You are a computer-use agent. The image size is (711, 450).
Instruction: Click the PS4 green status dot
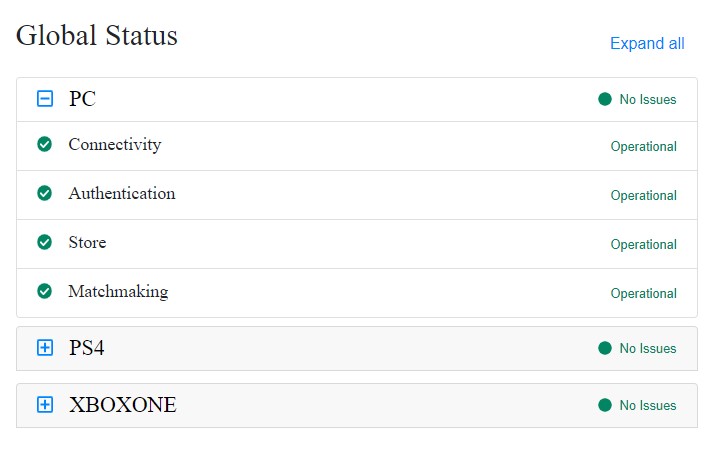coord(605,348)
